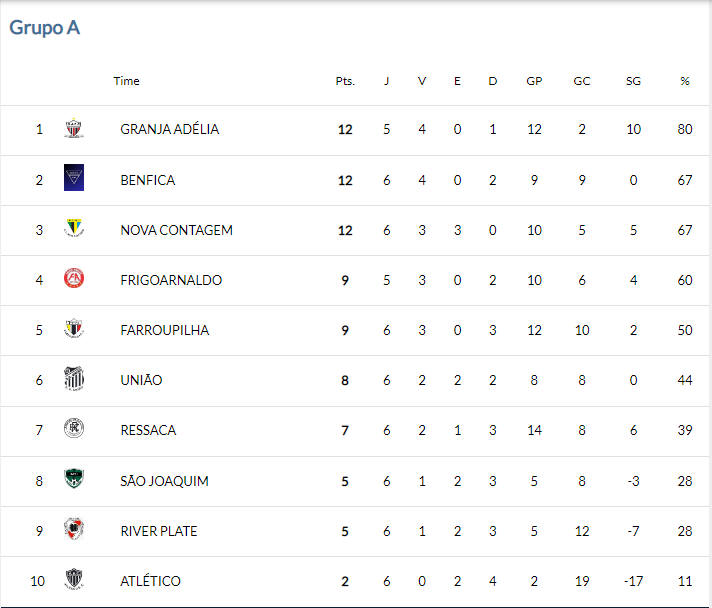Viewport: 712px width, 608px height.
Task: Click the Frigoarnaldo red circular logo
Action: pyautogui.click(x=74, y=278)
